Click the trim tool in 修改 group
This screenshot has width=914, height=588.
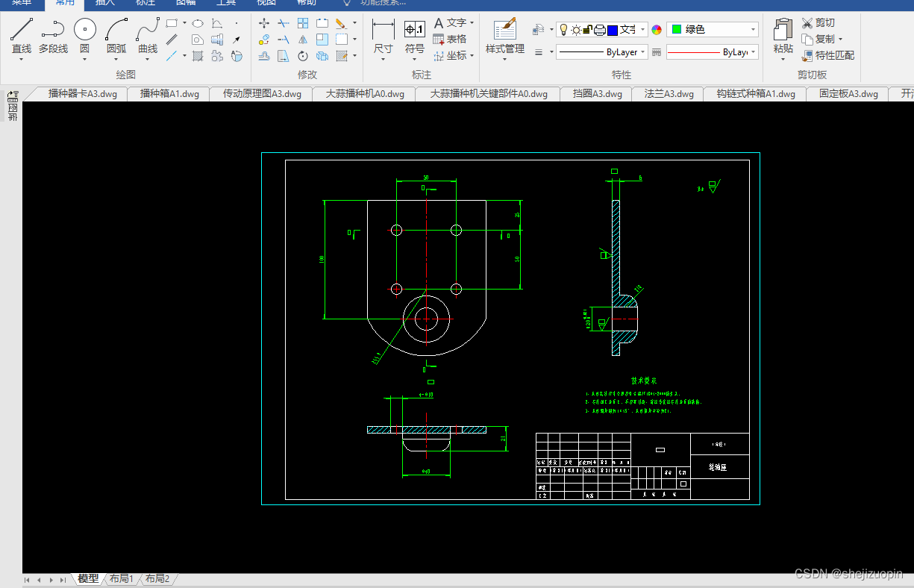tap(284, 23)
